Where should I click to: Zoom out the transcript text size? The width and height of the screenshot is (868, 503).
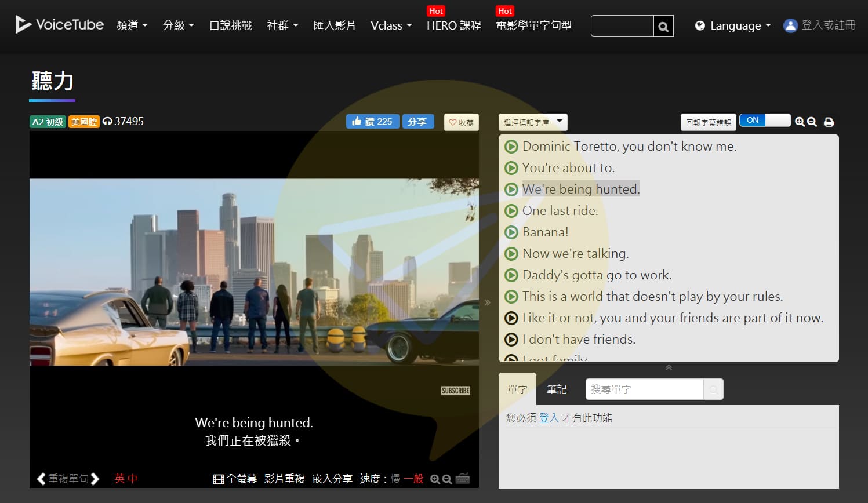812,122
